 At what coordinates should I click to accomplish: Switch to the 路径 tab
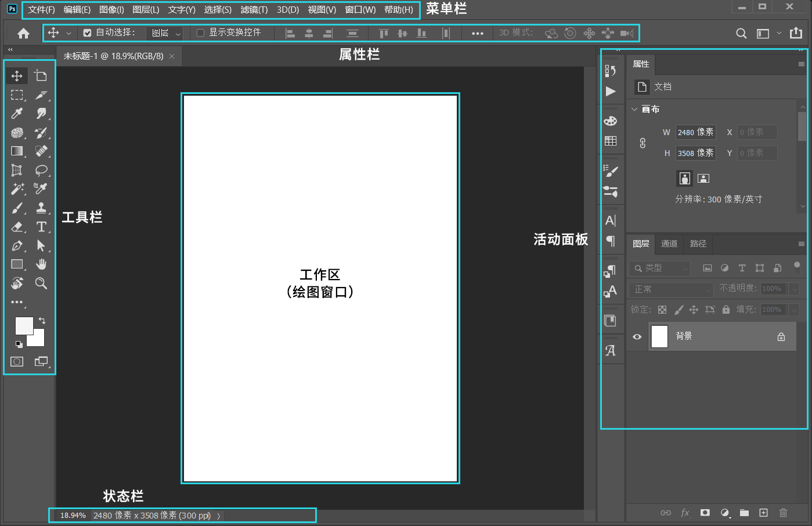[x=698, y=244]
